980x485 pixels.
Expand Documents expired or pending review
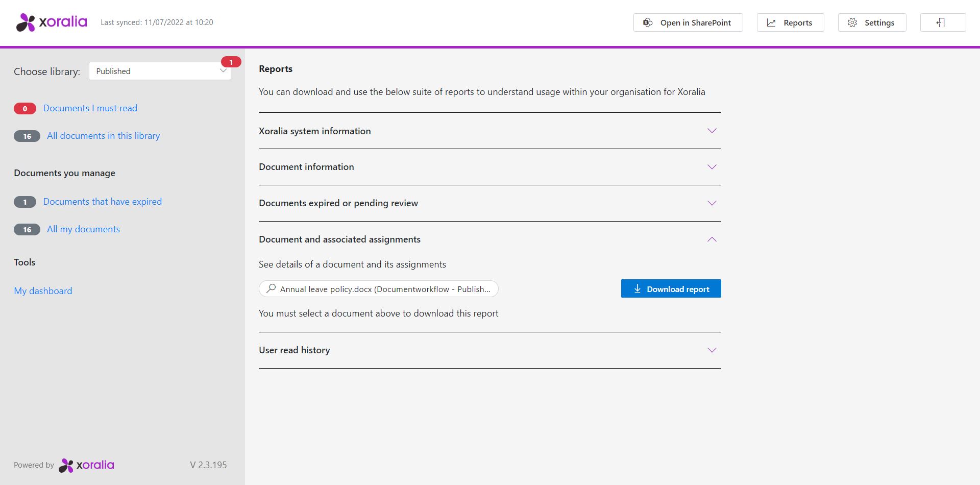489,203
